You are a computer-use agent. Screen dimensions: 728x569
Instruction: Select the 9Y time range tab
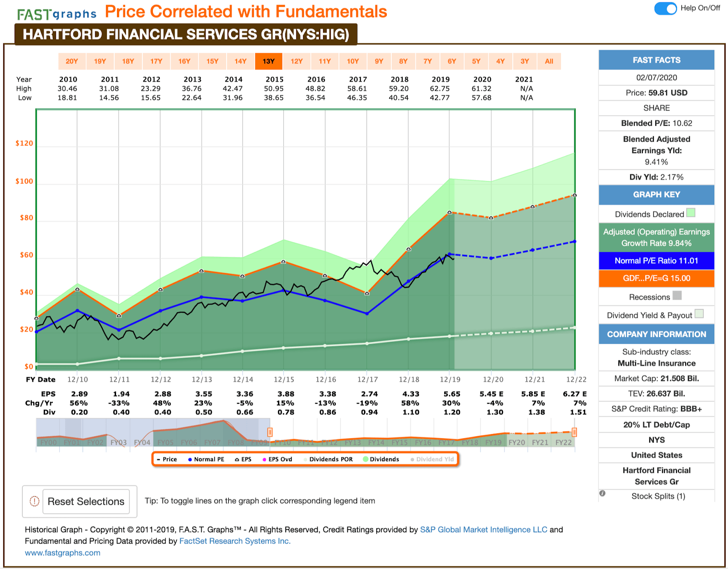click(x=379, y=61)
